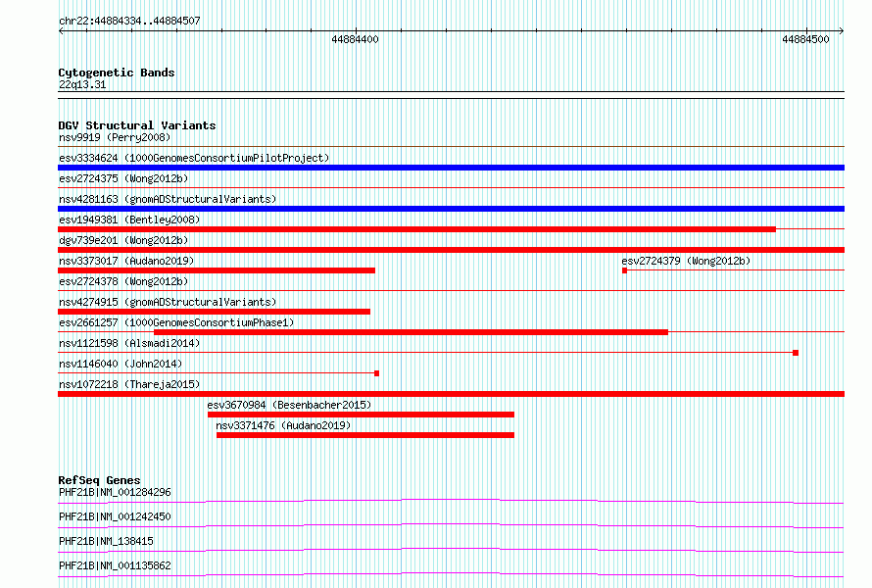Select variant esv3670984 (Besenbacher2015) label
This screenshot has height=588, width=872.
coord(289,405)
